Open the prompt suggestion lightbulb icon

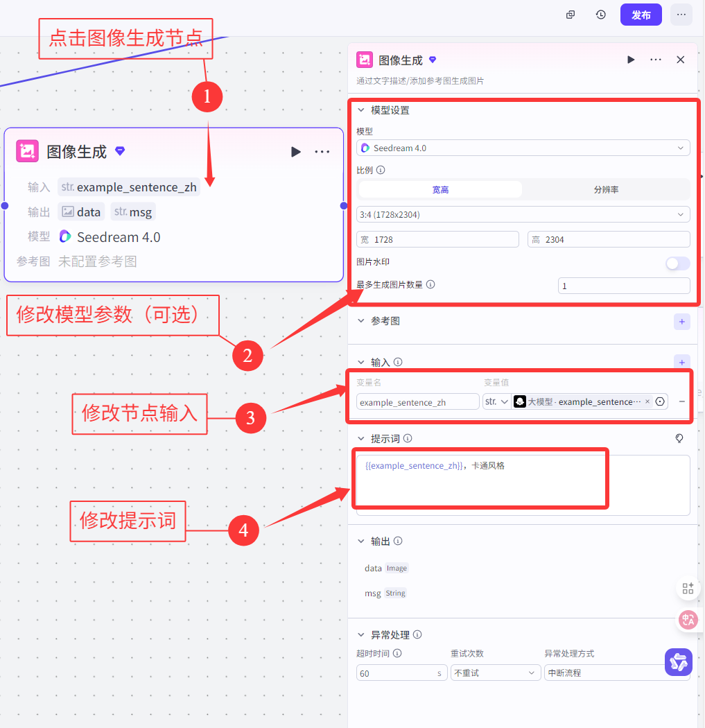tap(679, 438)
